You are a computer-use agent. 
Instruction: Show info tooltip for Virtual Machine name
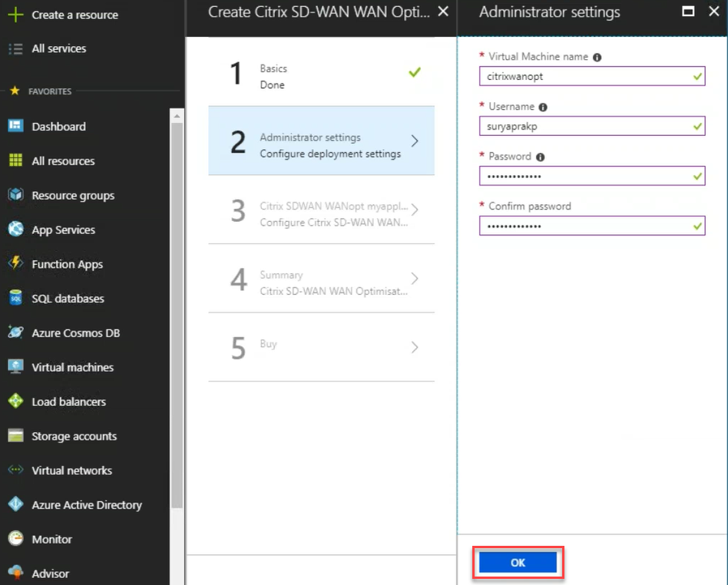coord(597,58)
